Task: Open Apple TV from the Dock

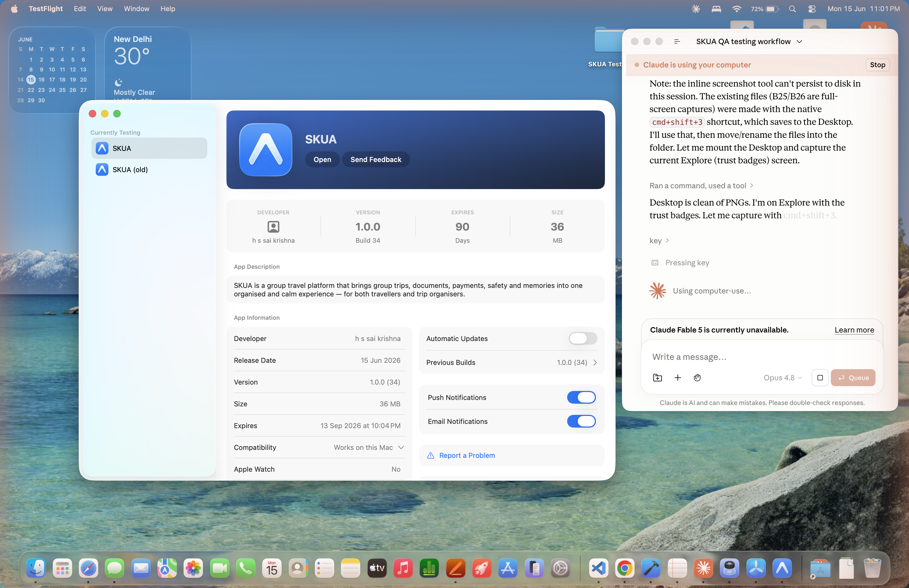Action: tap(377, 568)
